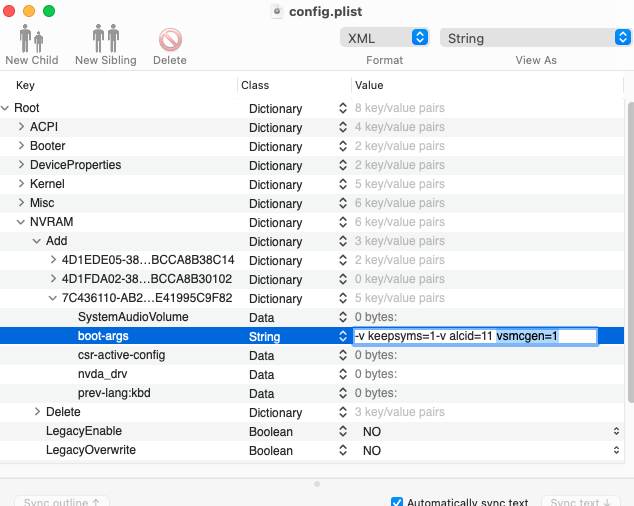Click the config.plist document icon in title
Image resolution: width=634 pixels, height=506 pixels.
[277, 11]
